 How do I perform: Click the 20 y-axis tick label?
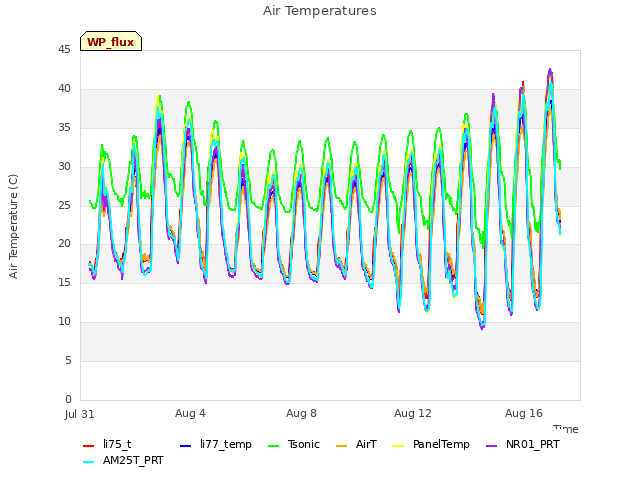64,244
